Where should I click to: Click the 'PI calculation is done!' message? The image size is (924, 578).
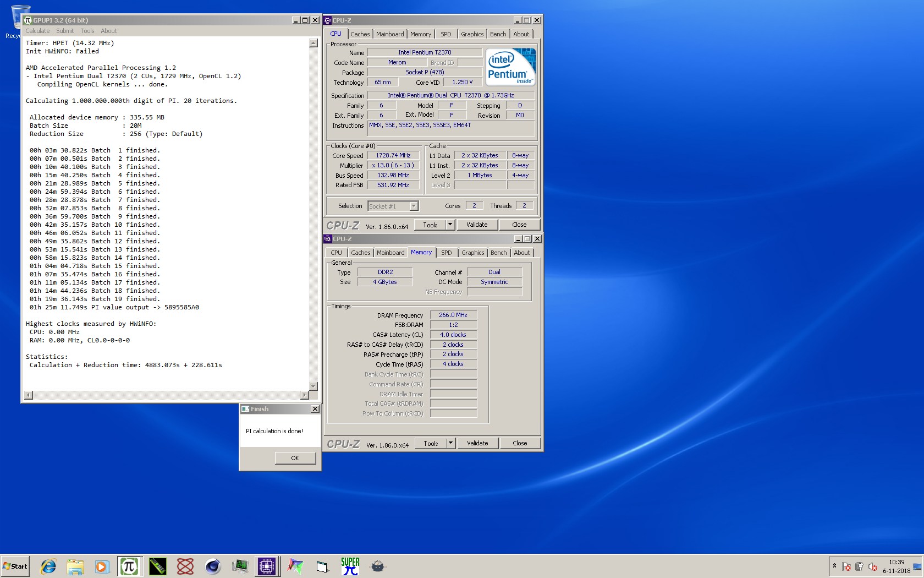click(274, 431)
